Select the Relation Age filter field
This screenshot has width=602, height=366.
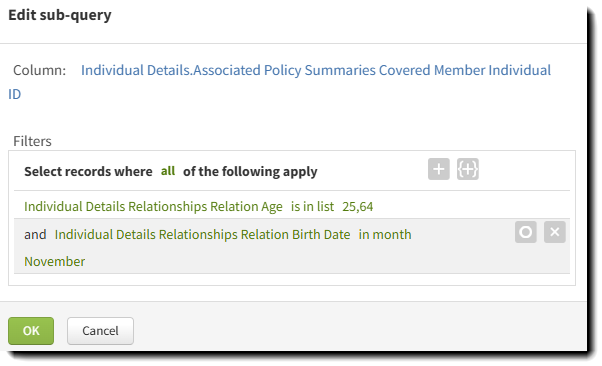(153, 207)
